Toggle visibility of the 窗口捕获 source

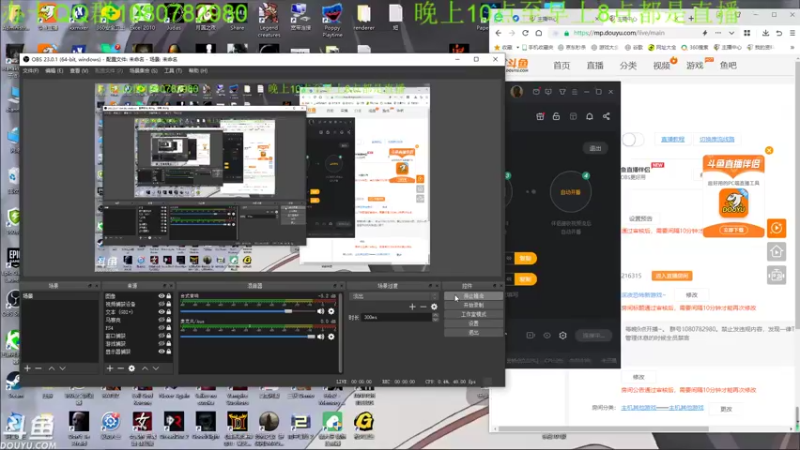pos(161,336)
